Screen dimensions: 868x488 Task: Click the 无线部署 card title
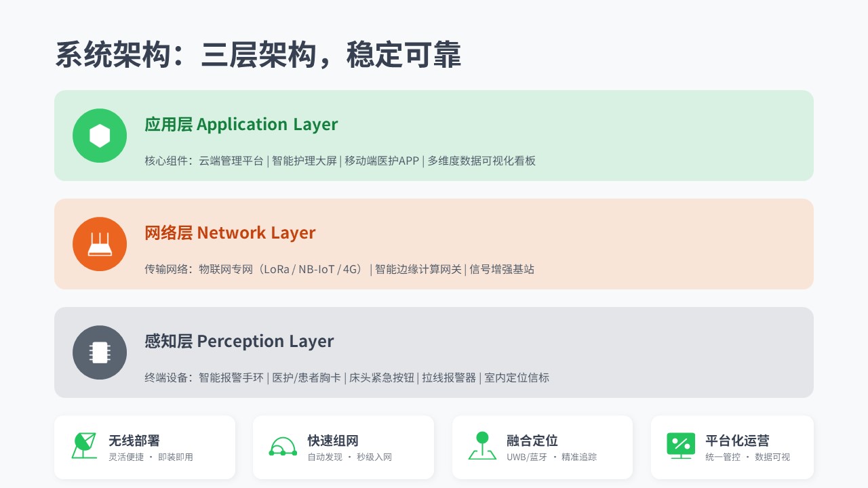[x=134, y=441]
